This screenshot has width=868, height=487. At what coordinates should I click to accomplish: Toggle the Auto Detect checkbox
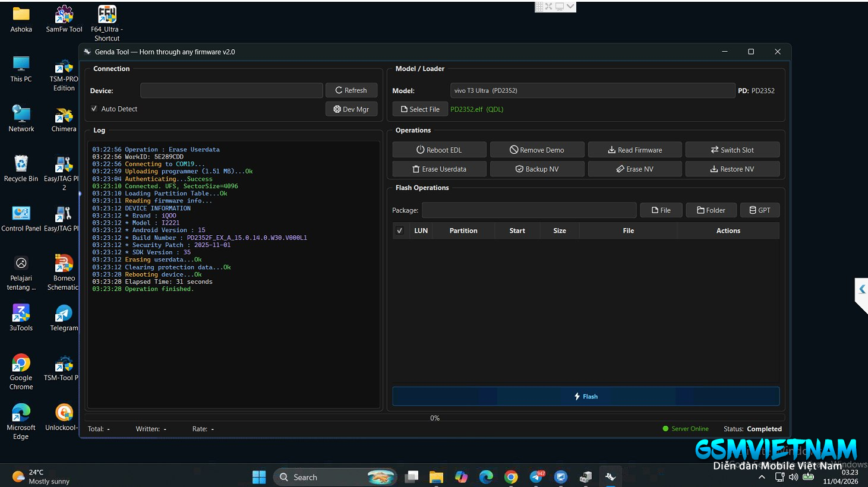click(x=94, y=109)
